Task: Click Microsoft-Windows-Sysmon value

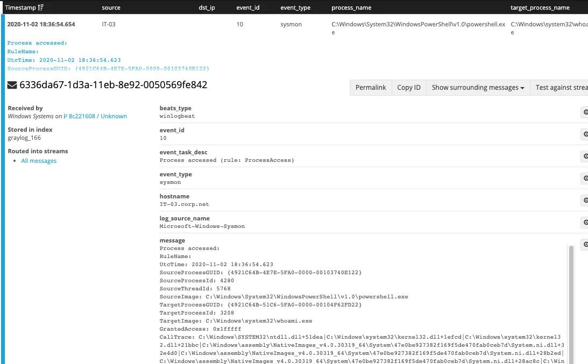Action: [202, 226]
